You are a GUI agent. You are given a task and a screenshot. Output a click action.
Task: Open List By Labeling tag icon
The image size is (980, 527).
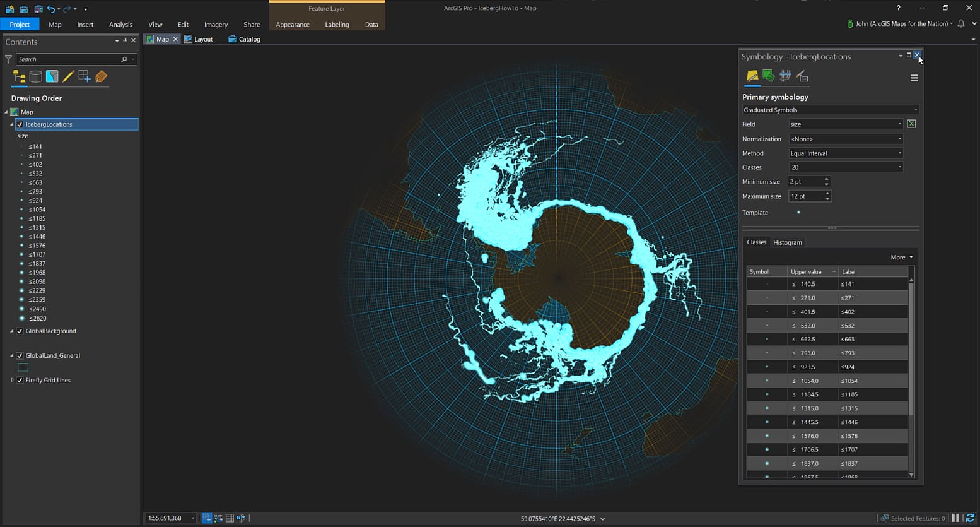click(101, 77)
